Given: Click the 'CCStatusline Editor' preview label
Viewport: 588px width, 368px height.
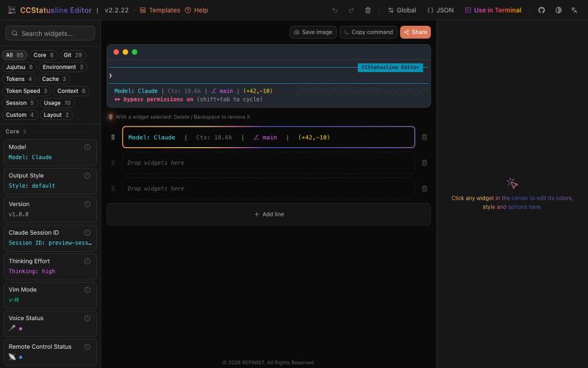Looking at the screenshot, I should tap(390, 68).
